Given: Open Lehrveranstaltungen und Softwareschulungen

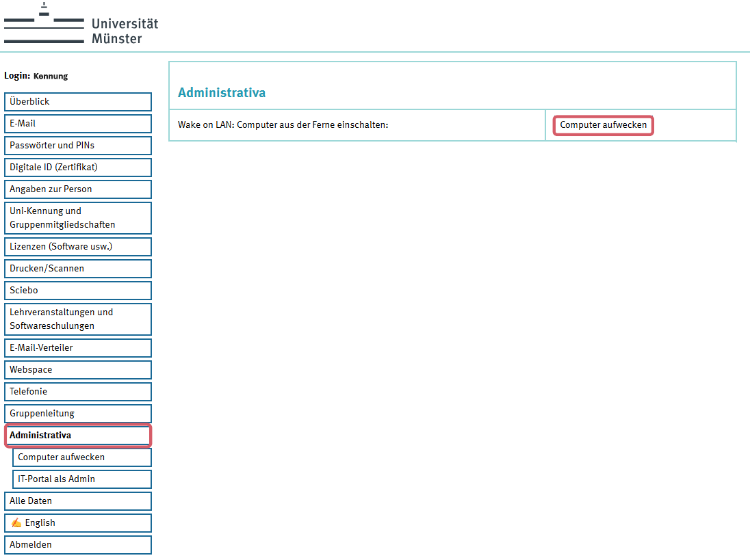Looking at the screenshot, I should tap(77, 319).
